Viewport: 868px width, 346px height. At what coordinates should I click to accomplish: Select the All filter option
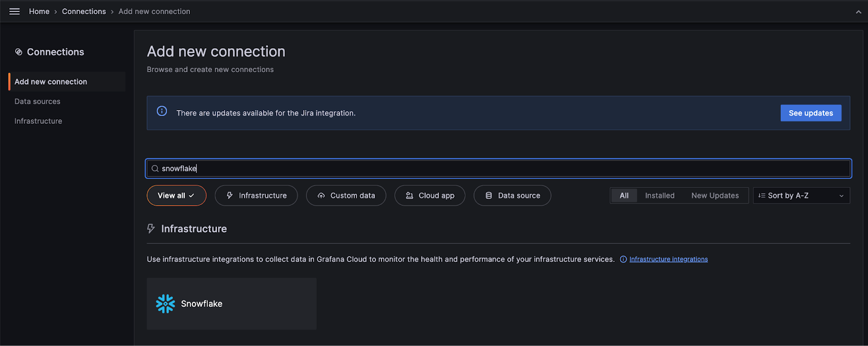pyautogui.click(x=624, y=195)
